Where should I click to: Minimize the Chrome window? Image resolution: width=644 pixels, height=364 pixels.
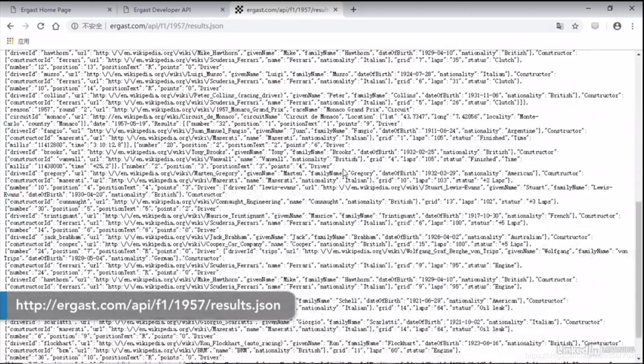tap(589, 8)
